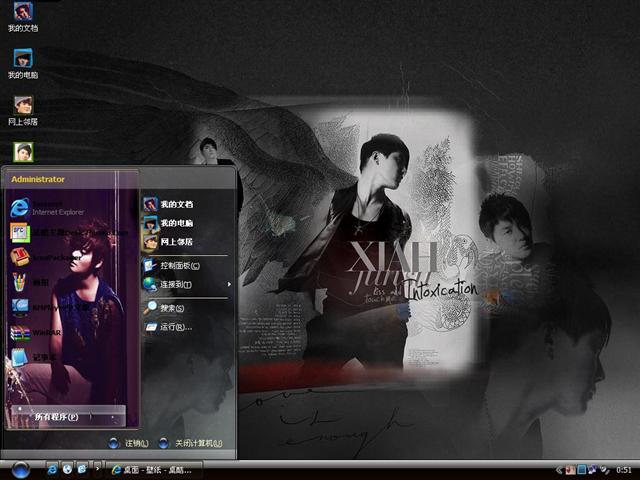Open 我的电脑 in the Start menu's right column
Image resolution: width=640 pixels, height=480 pixels.
[x=168, y=223]
